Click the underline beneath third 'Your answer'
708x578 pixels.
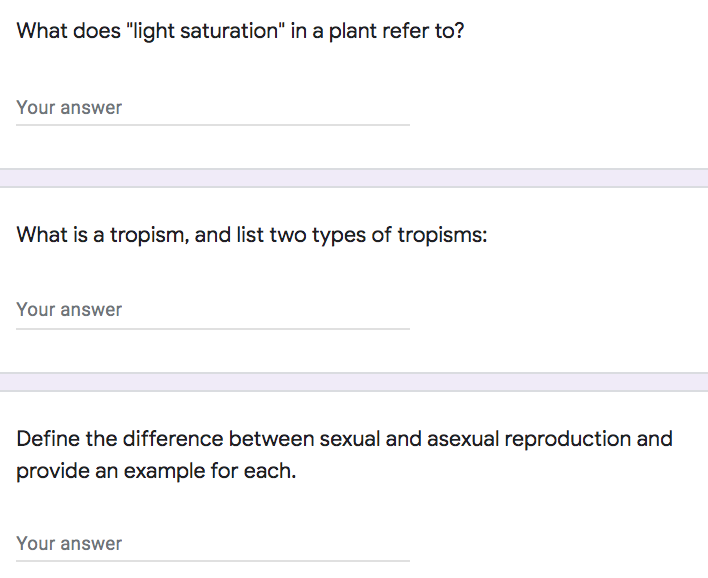pos(212,561)
